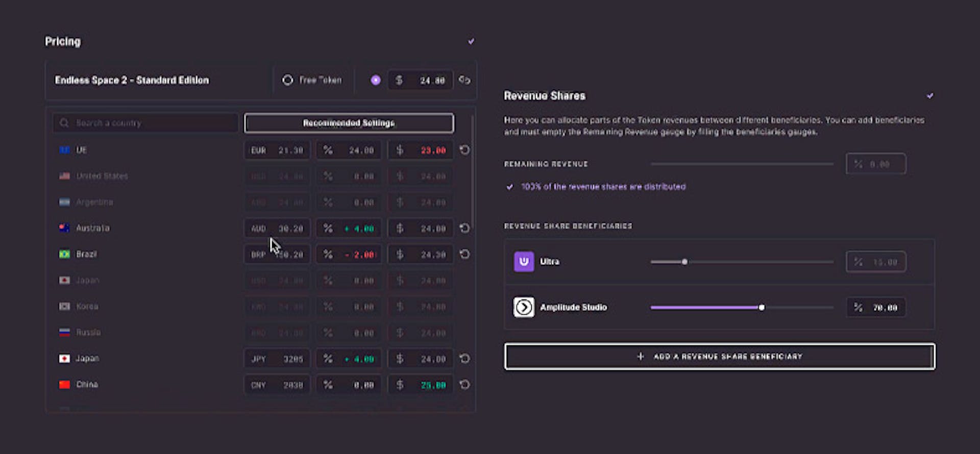Click the Australia flag icon
Viewport: 980px width, 454px height.
[x=64, y=228]
